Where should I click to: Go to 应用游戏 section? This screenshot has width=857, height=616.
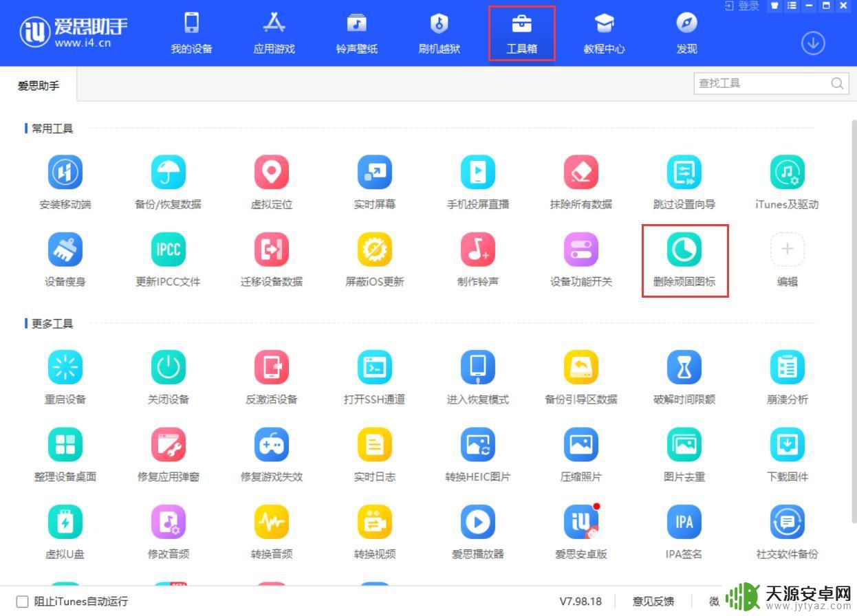(x=274, y=33)
